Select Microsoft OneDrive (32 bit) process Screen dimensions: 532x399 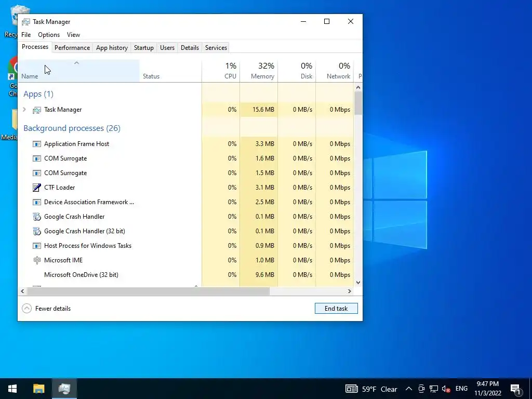click(x=186, y=275)
